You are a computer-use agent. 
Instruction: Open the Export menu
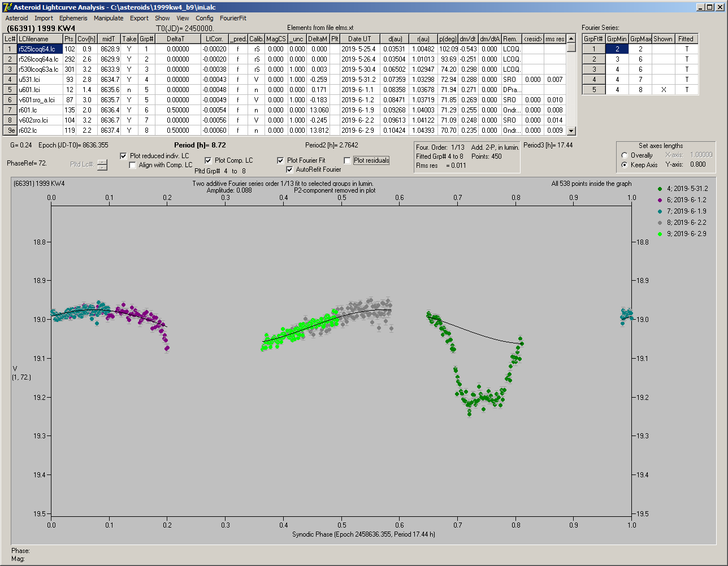pos(139,18)
